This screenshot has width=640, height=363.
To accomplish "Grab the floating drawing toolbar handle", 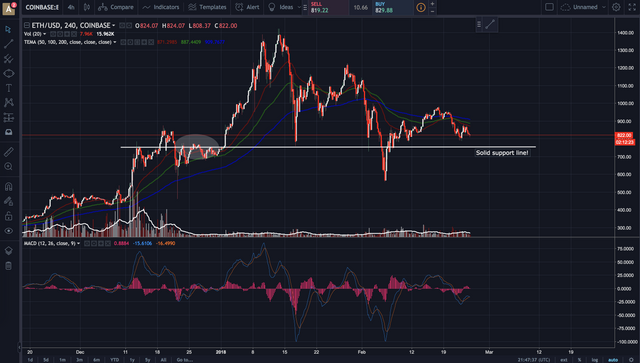I will 479,24.
